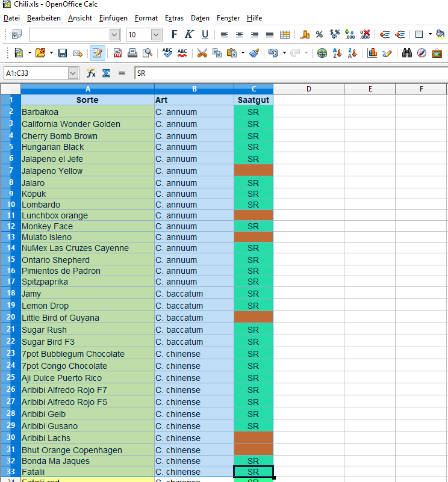Expand the font size dropdown
The height and width of the screenshot is (482, 448).
click(x=156, y=35)
